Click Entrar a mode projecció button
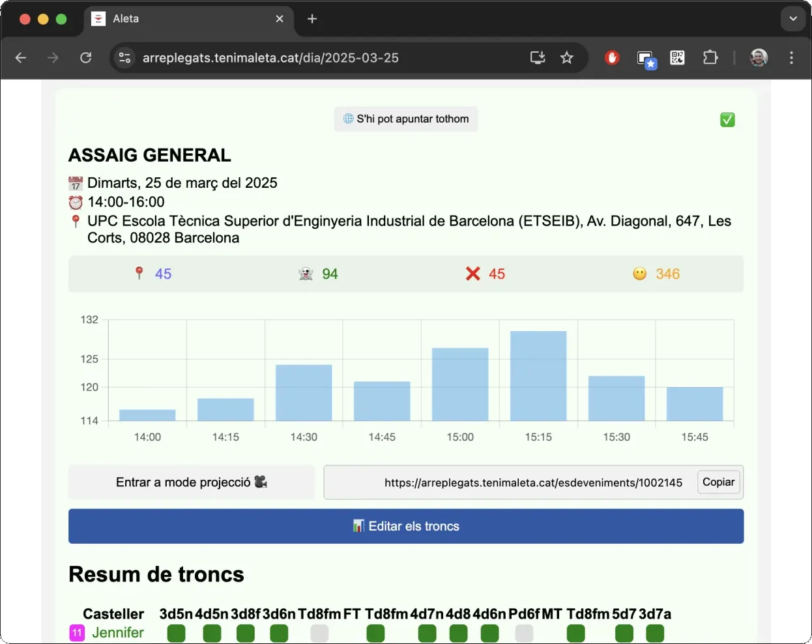 pos(192,482)
